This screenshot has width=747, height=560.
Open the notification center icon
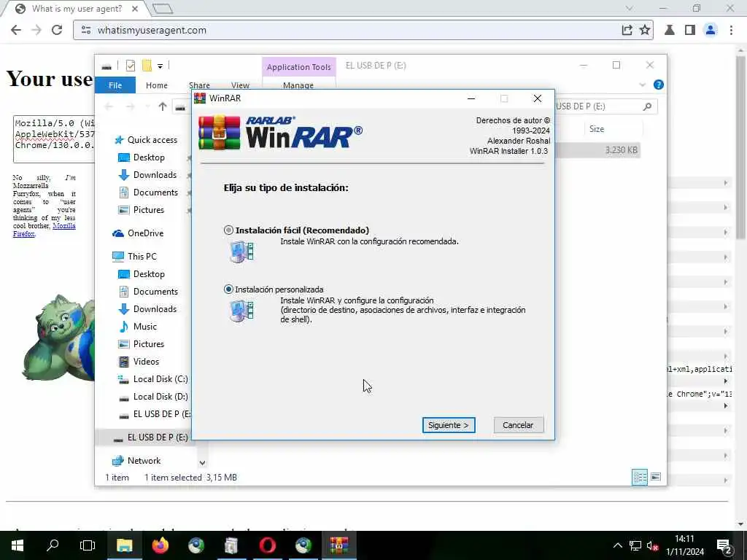724,546
